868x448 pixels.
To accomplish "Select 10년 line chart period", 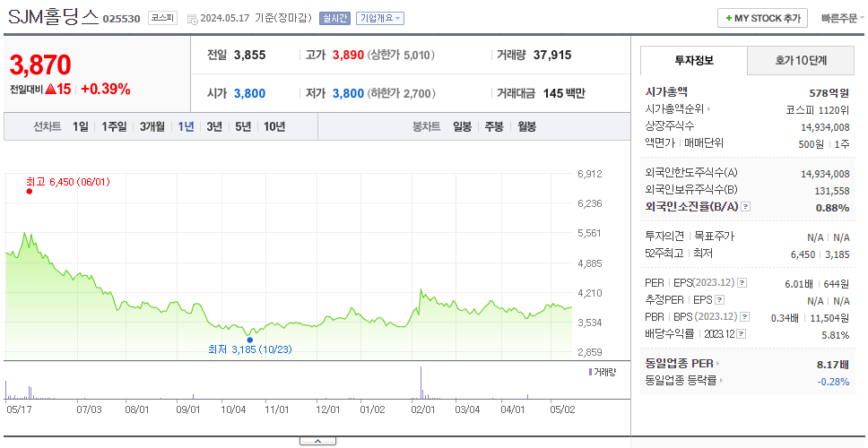I will tap(274, 126).
